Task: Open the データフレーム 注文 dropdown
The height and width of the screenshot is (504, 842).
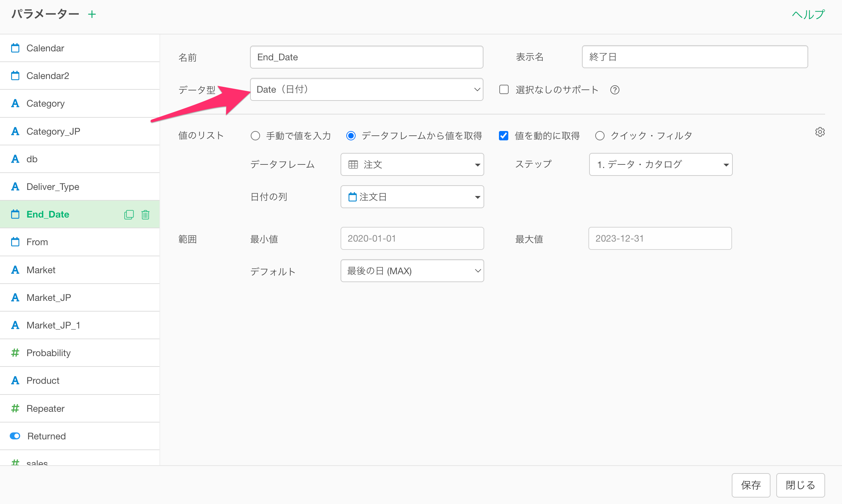Action: click(412, 164)
